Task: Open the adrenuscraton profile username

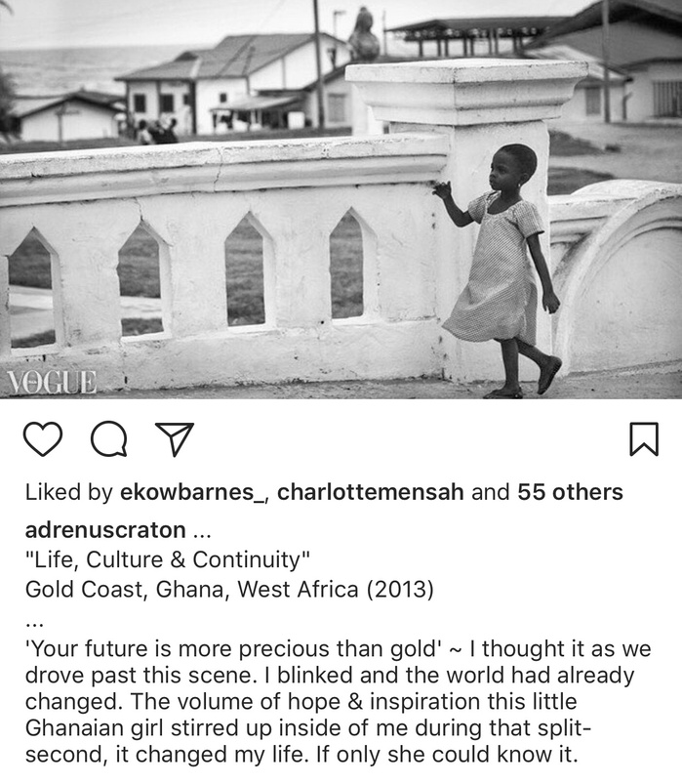Action: click(x=105, y=530)
